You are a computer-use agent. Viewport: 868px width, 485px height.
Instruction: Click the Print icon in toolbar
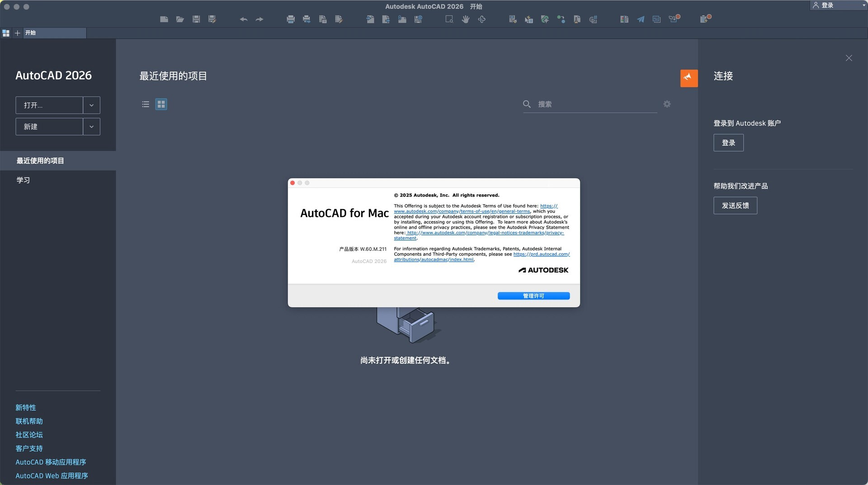[x=291, y=19]
